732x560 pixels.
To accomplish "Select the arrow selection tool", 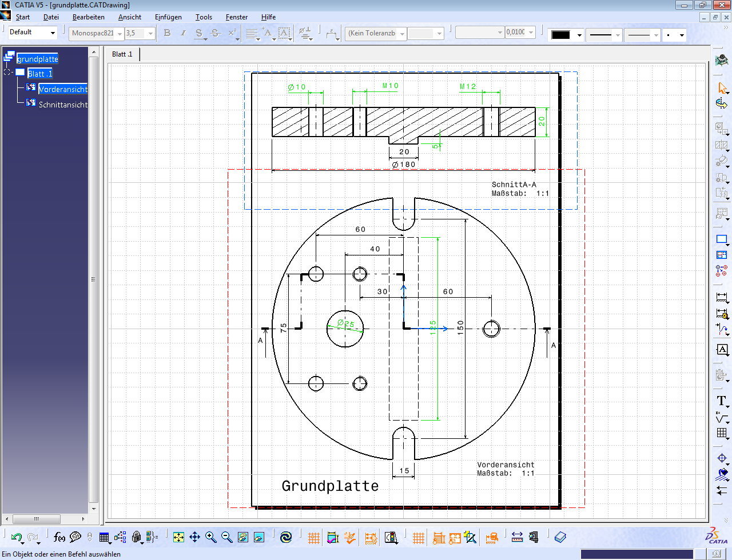I will (722, 89).
